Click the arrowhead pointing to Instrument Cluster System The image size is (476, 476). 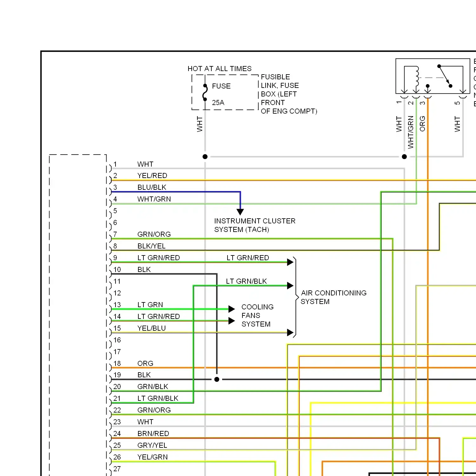tap(240, 212)
